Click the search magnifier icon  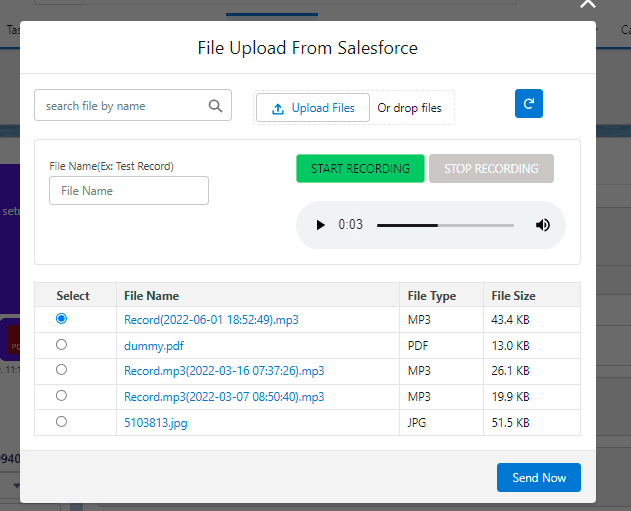(215, 106)
